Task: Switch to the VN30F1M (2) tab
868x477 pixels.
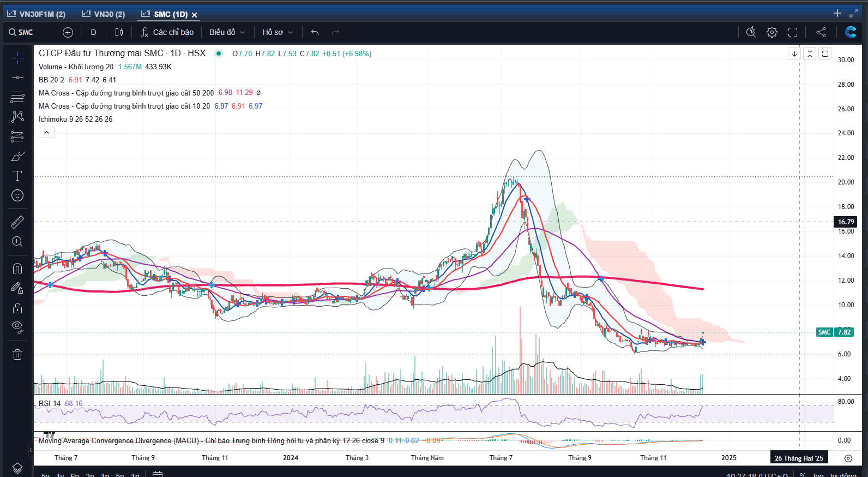Action: click(36, 14)
